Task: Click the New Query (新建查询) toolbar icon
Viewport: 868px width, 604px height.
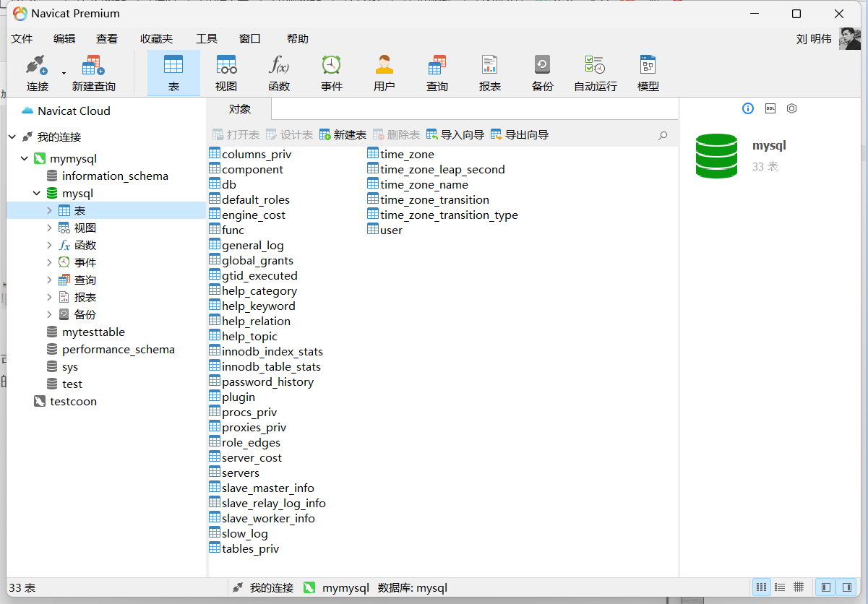Action: pyautogui.click(x=93, y=74)
